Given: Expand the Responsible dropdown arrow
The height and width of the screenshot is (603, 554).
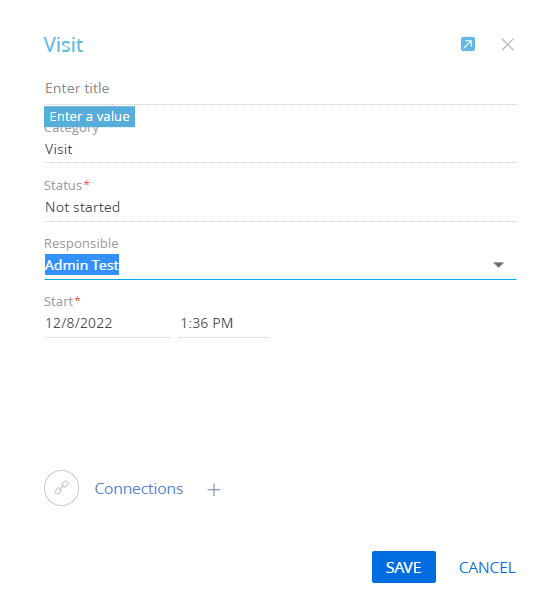Looking at the screenshot, I should pos(498,265).
